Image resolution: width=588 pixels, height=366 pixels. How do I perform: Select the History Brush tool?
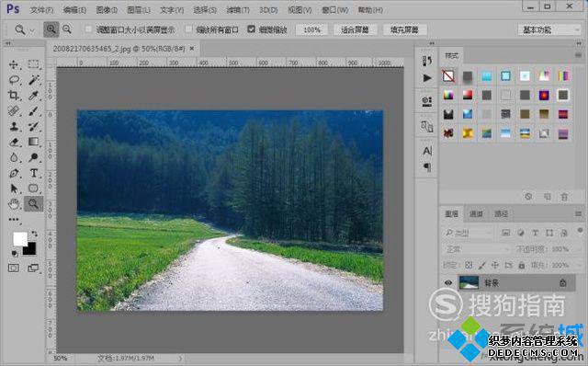click(x=33, y=126)
